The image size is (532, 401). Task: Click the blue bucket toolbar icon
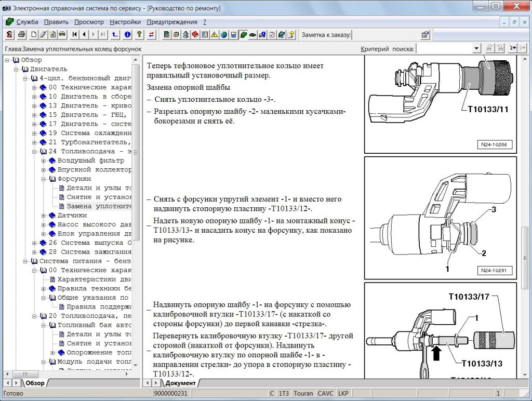tap(233, 34)
